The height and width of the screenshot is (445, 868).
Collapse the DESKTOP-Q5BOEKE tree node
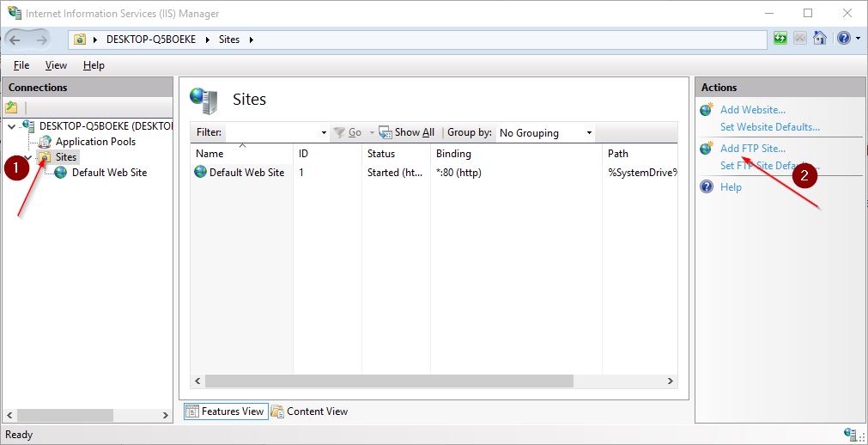click(12, 126)
